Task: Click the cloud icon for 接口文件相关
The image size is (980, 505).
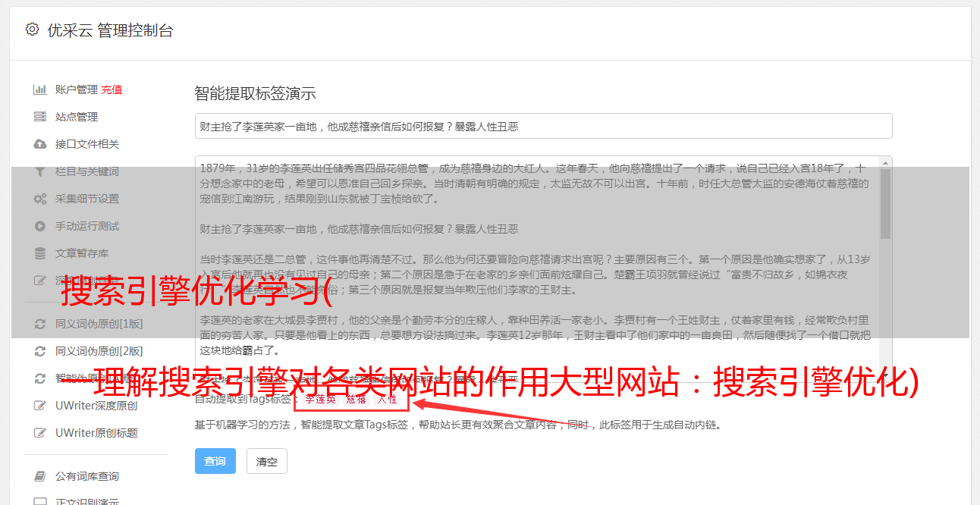Action: [40, 144]
